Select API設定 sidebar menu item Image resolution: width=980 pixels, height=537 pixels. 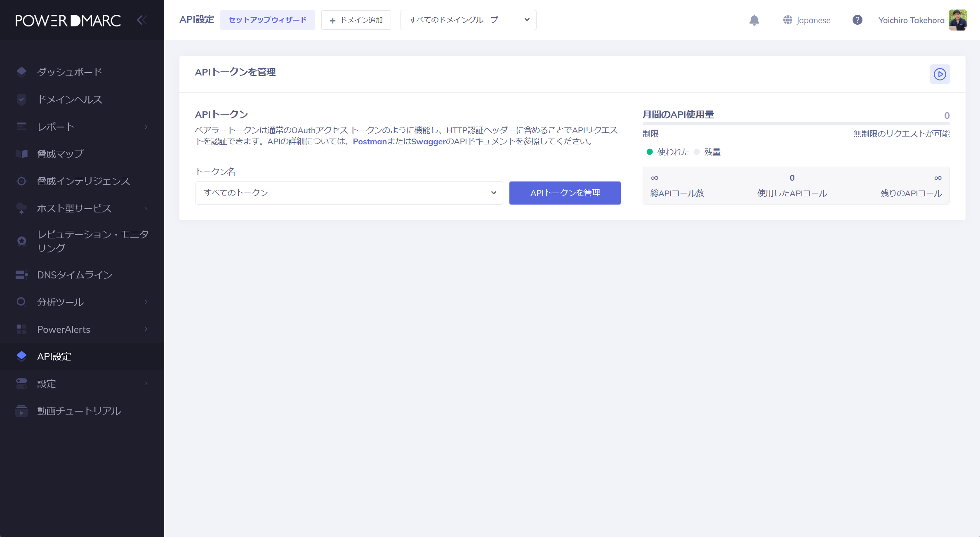pyautogui.click(x=54, y=356)
